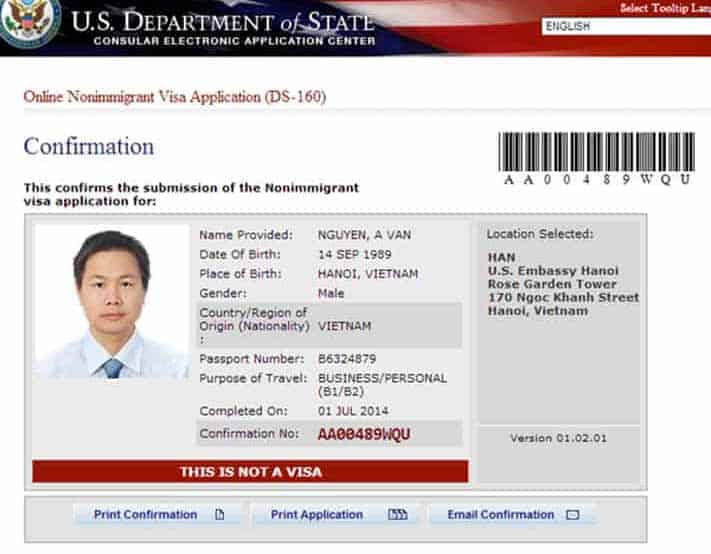Click the applicant photo thumbnail
The height and width of the screenshot is (554, 711).
pos(112,301)
